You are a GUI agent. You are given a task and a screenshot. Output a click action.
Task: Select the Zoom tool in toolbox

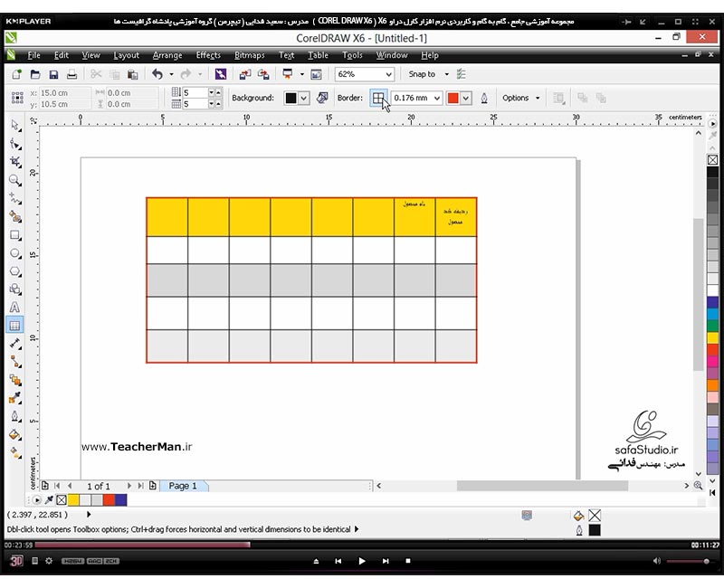click(x=15, y=180)
